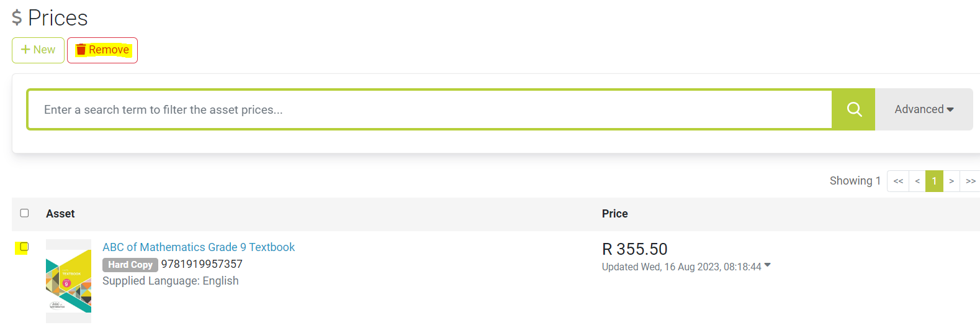
Task: Open the Advanced search dropdown
Action: 924,109
